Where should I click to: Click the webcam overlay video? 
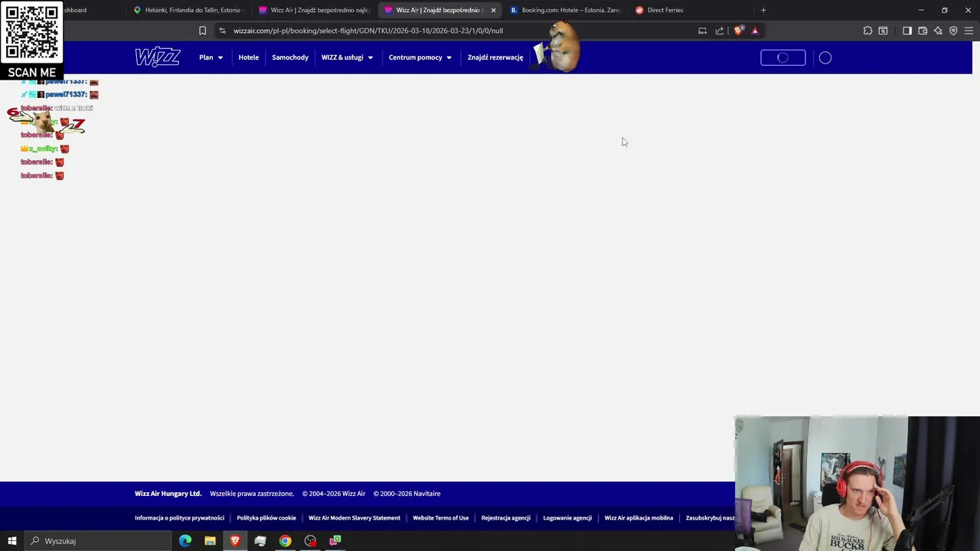[857, 484]
